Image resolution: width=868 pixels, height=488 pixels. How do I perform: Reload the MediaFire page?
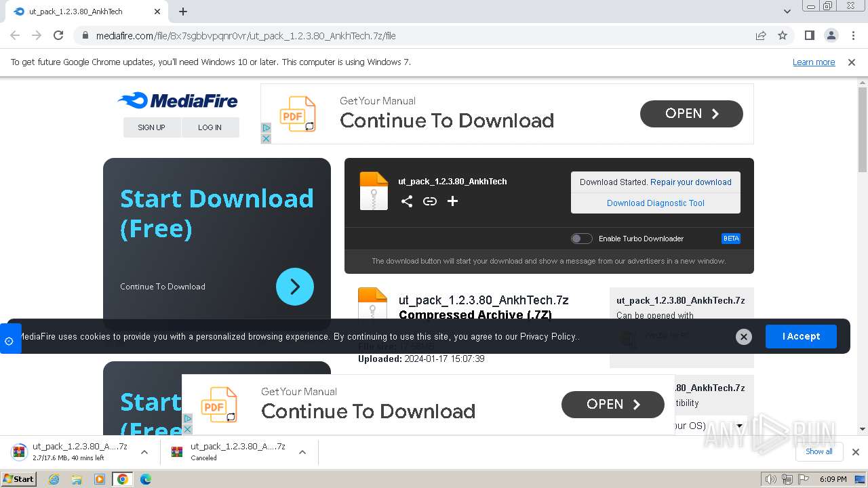point(58,35)
